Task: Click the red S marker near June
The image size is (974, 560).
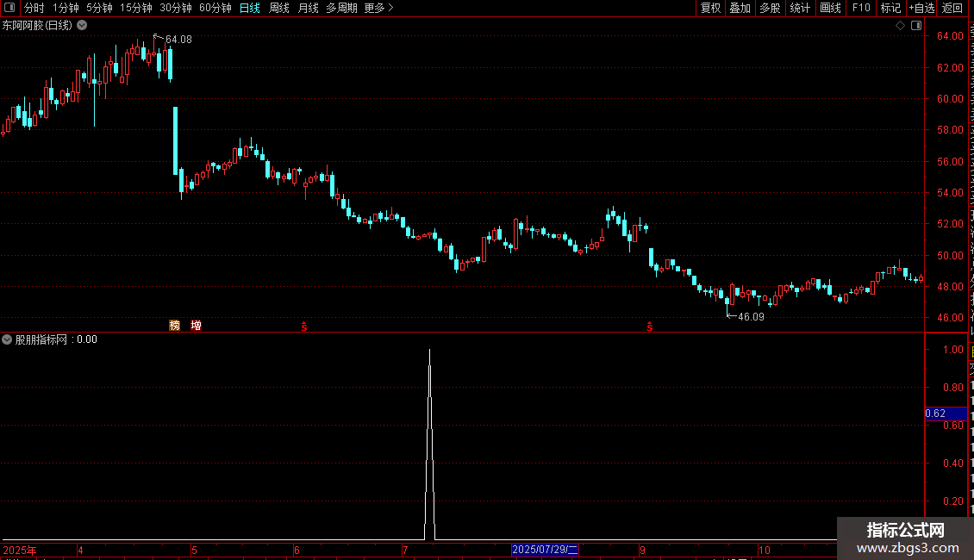Action: (303, 327)
